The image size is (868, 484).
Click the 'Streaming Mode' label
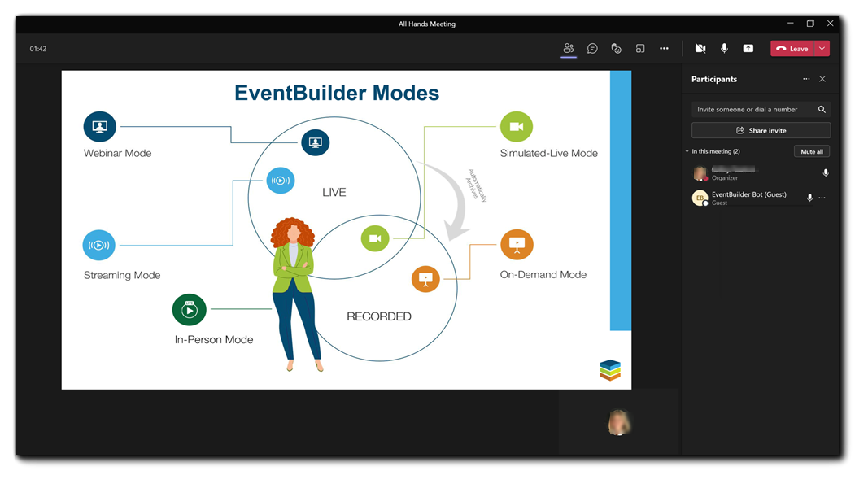tap(122, 275)
